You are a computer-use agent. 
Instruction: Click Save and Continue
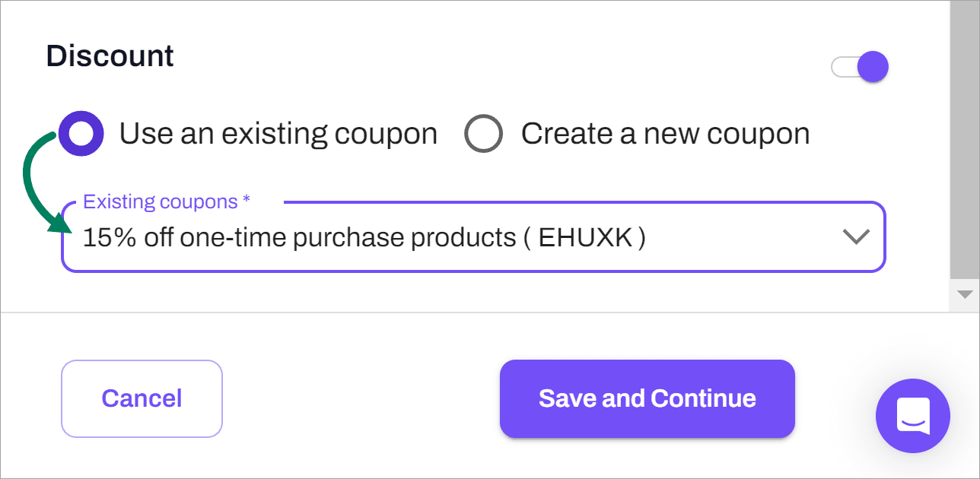tap(647, 398)
